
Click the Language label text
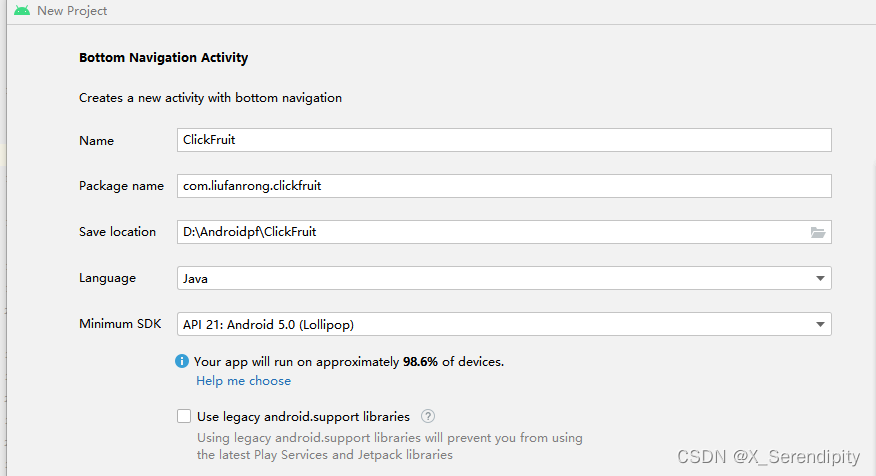point(107,278)
